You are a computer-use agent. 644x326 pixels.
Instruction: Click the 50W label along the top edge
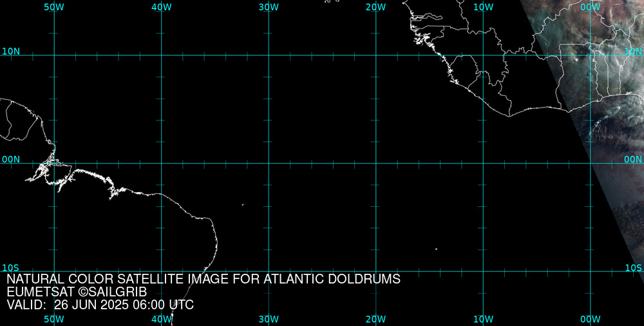(x=54, y=7)
